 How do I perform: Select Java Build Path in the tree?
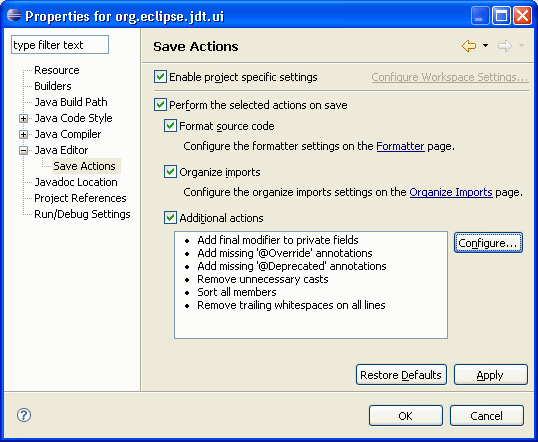click(71, 102)
